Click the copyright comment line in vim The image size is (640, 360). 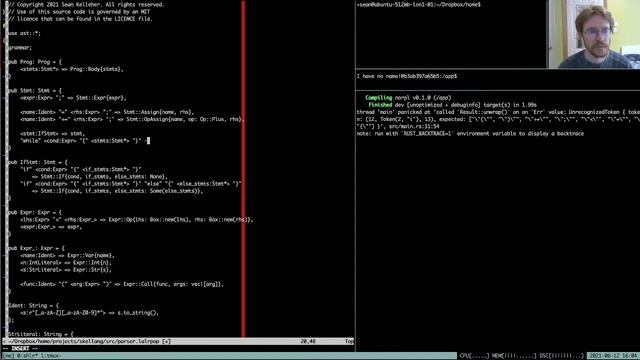tap(86, 4)
